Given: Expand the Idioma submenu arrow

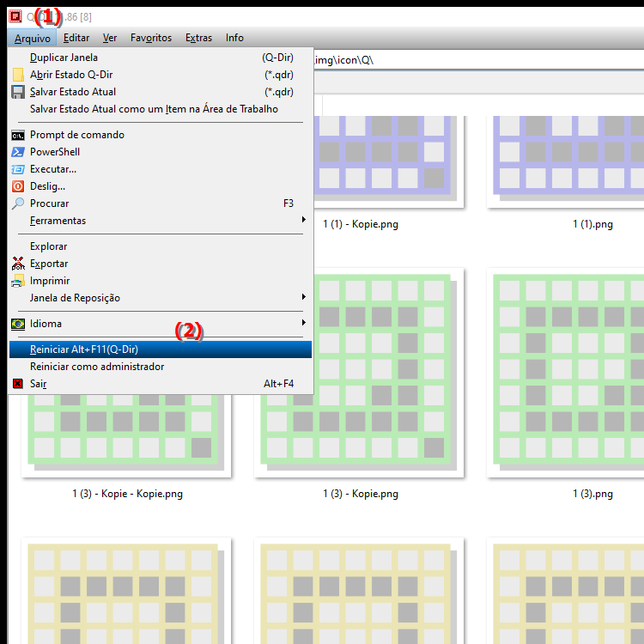Looking at the screenshot, I should point(303,323).
